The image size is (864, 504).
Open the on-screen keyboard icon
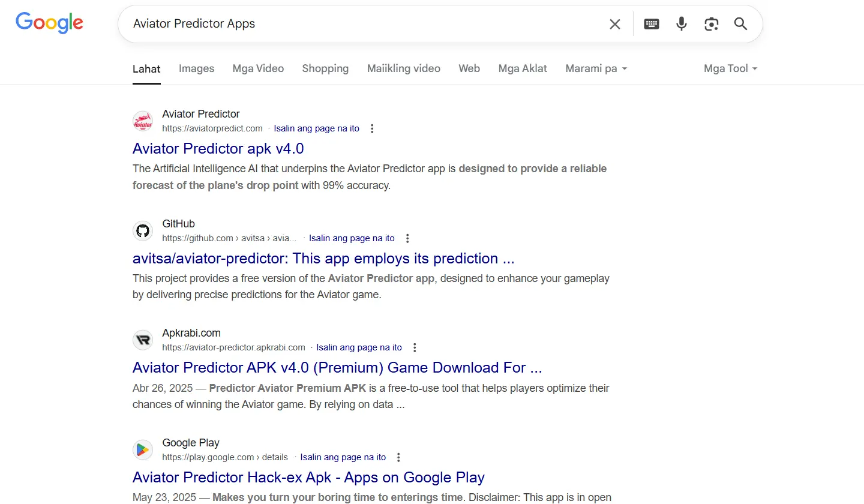pyautogui.click(x=652, y=24)
